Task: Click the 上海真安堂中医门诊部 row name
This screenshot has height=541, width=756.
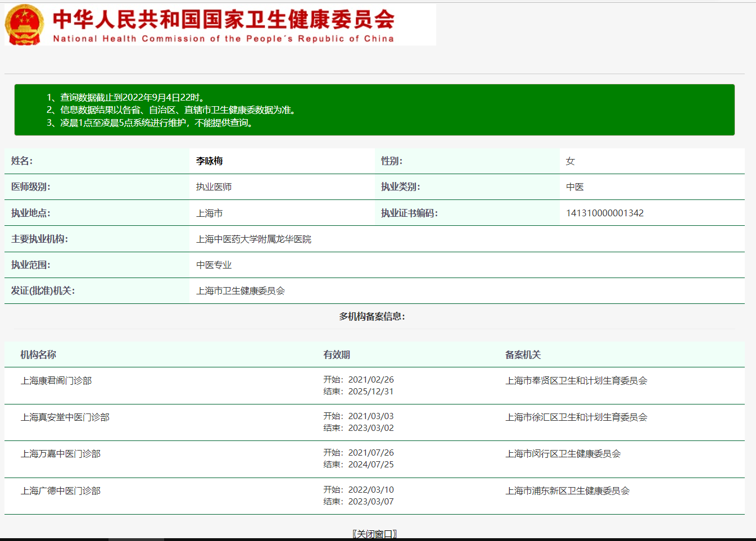Action: pos(65,417)
